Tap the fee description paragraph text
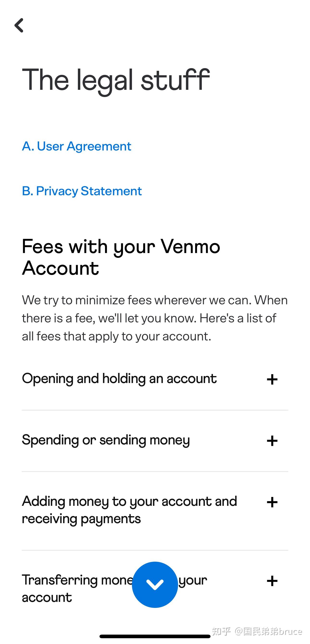This screenshot has width=310, height=644. pyautogui.click(x=155, y=318)
